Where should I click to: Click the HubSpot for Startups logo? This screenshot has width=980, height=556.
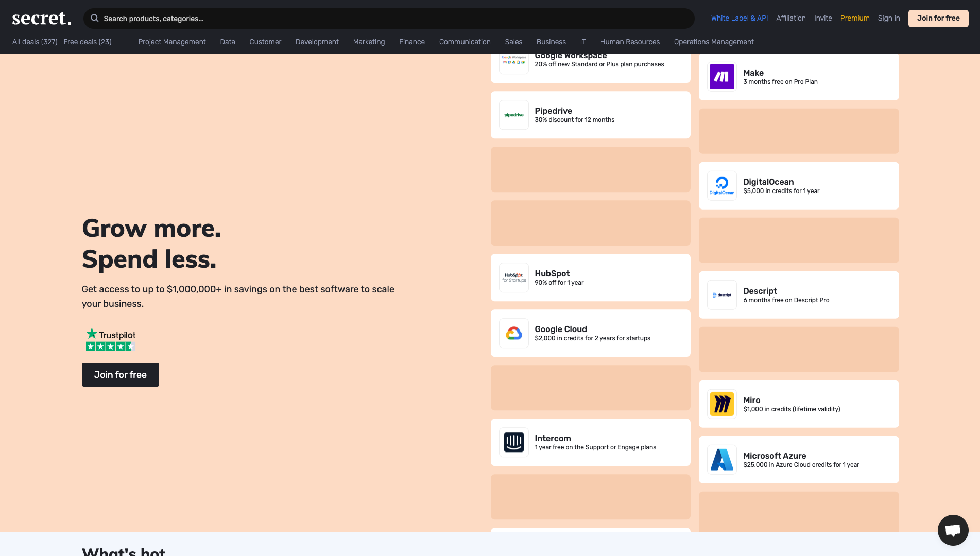[513, 277]
